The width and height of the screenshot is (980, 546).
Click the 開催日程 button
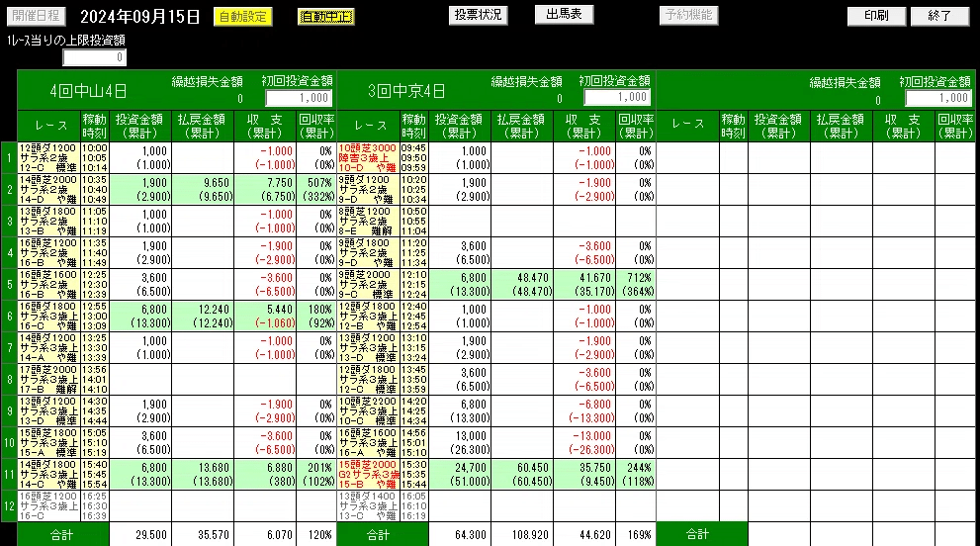click(x=36, y=16)
